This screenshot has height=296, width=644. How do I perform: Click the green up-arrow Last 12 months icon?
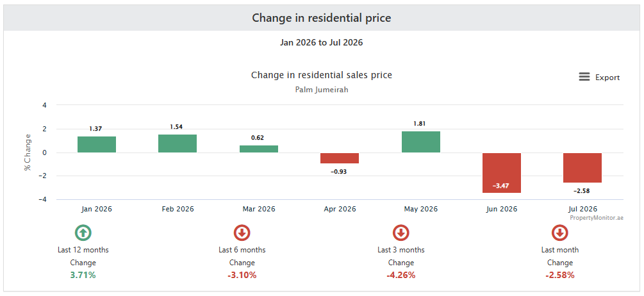(83, 233)
